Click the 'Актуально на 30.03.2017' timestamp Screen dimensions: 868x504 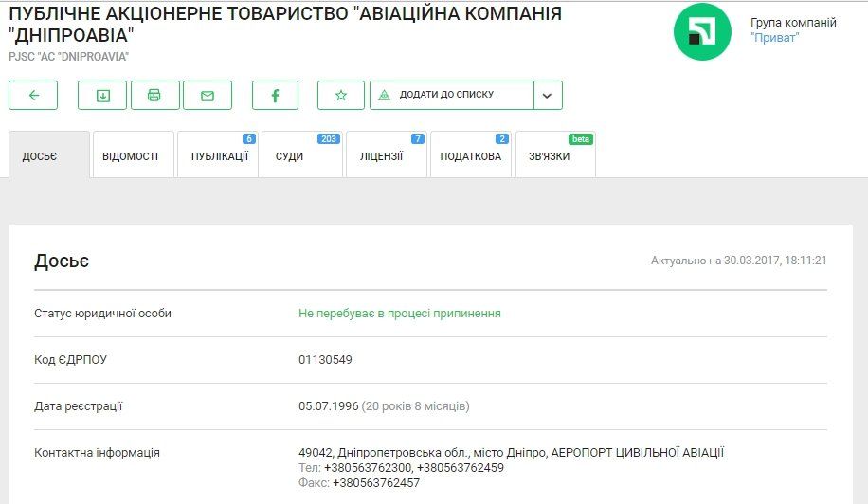click(x=739, y=260)
